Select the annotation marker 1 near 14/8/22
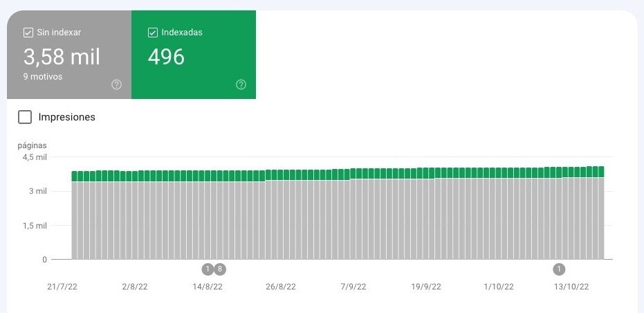 pyautogui.click(x=208, y=269)
